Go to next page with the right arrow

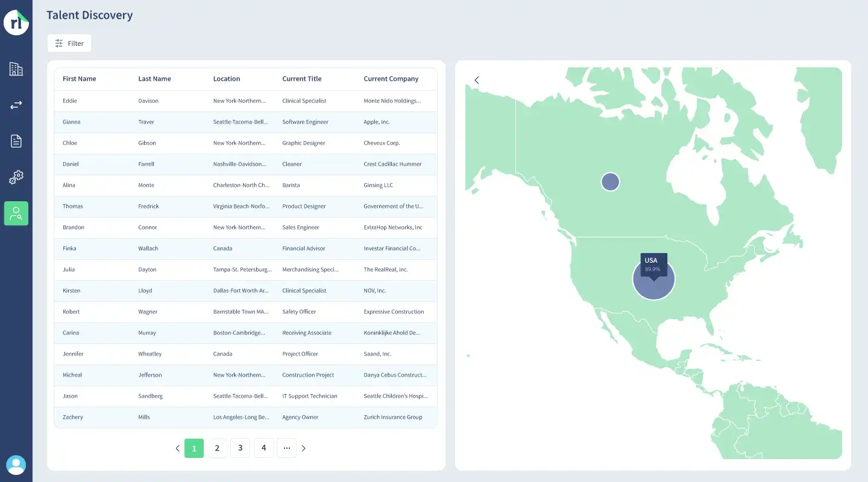[x=303, y=448]
